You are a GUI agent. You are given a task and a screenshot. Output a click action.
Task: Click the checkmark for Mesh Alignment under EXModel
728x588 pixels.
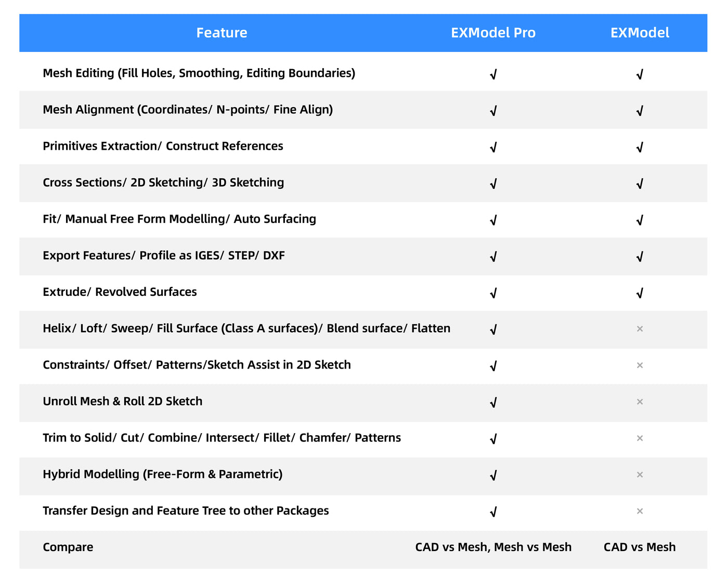pyautogui.click(x=640, y=110)
